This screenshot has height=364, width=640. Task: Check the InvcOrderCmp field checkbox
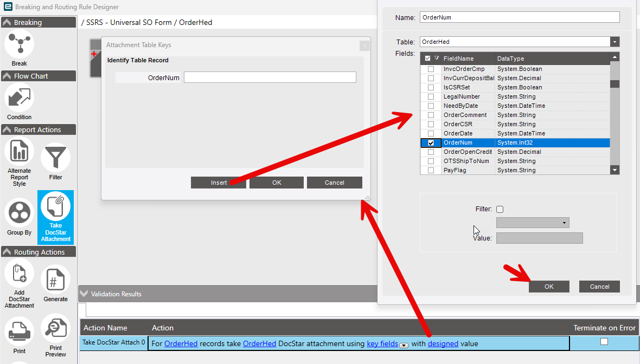431,69
